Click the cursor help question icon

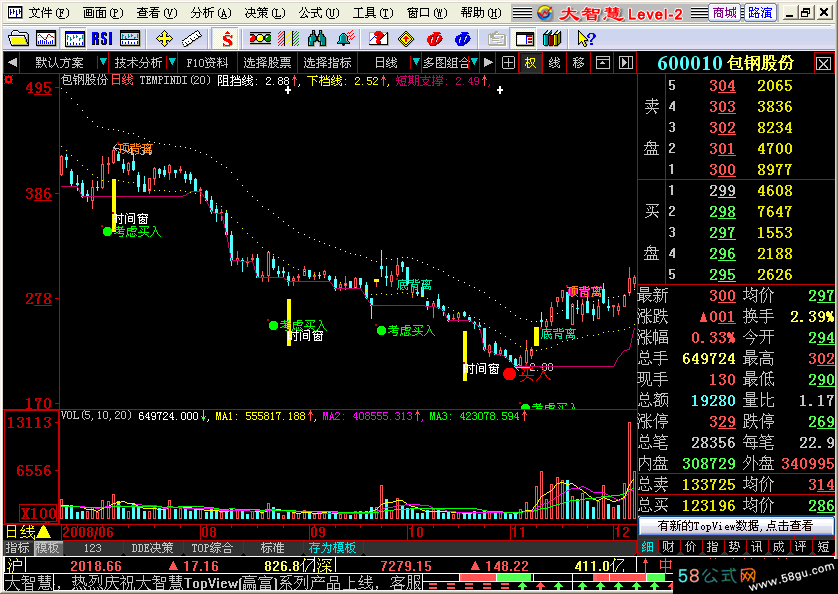click(586, 38)
